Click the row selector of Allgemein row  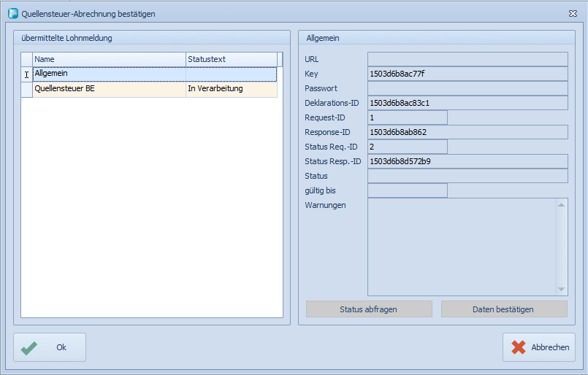point(27,74)
